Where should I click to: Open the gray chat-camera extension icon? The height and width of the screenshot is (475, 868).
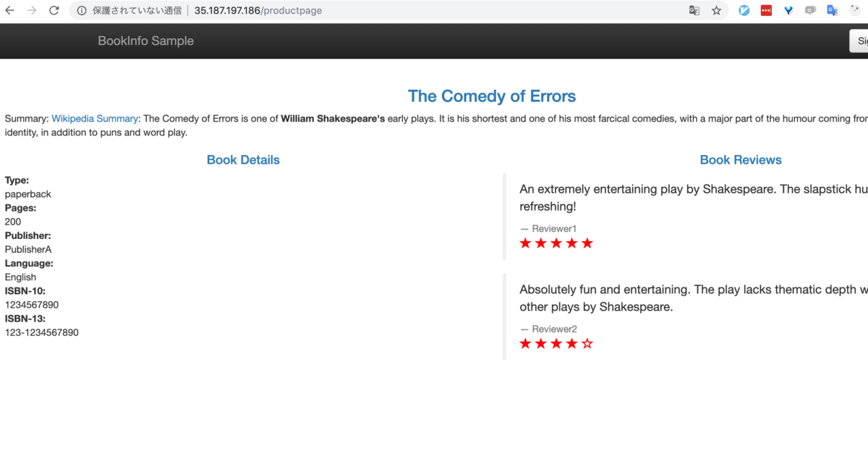[811, 11]
